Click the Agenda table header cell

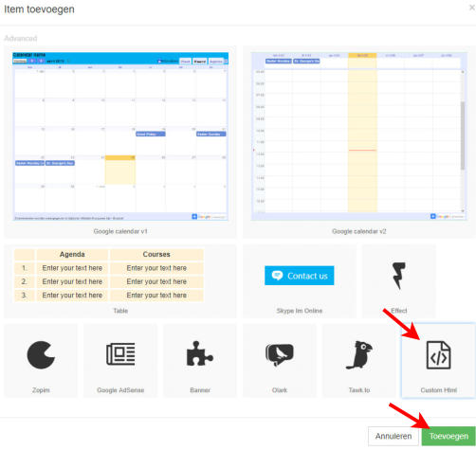[x=72, y=255]
